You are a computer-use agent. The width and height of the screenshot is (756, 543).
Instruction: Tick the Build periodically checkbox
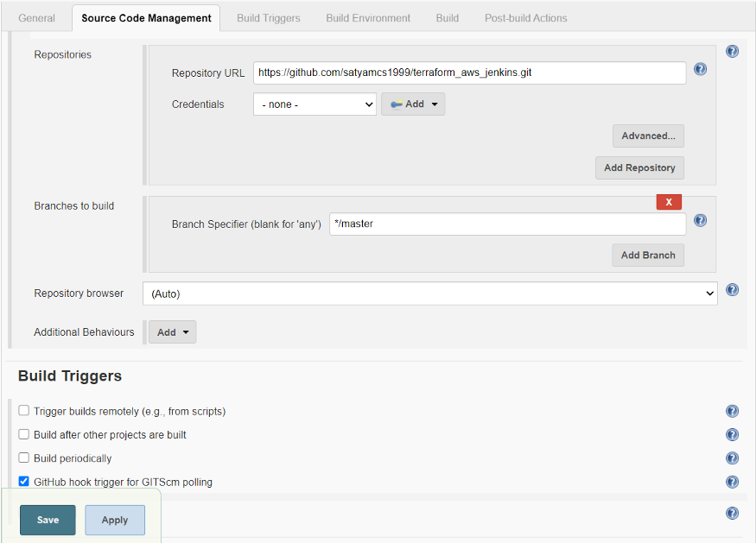[x=23, y=458]
